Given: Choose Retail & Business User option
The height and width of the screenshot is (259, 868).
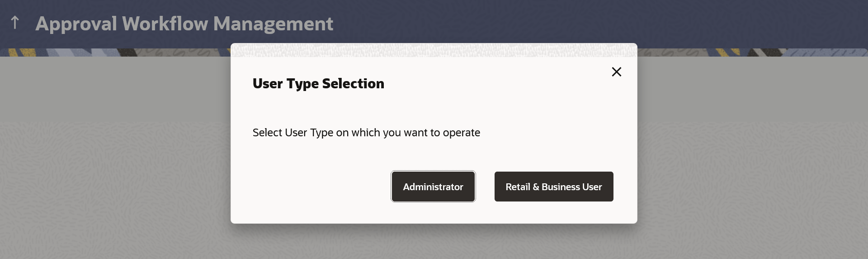Looking at the screenshot, I should point(553,187).
